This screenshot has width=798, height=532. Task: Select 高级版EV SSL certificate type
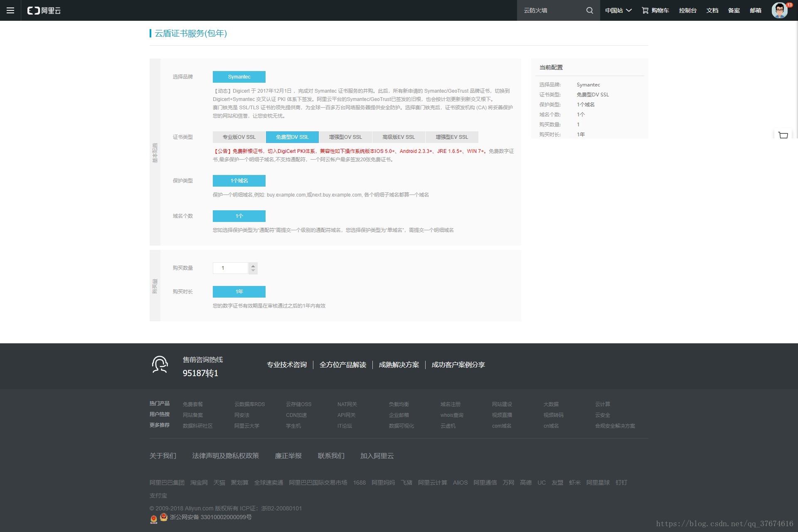[399, 137]
